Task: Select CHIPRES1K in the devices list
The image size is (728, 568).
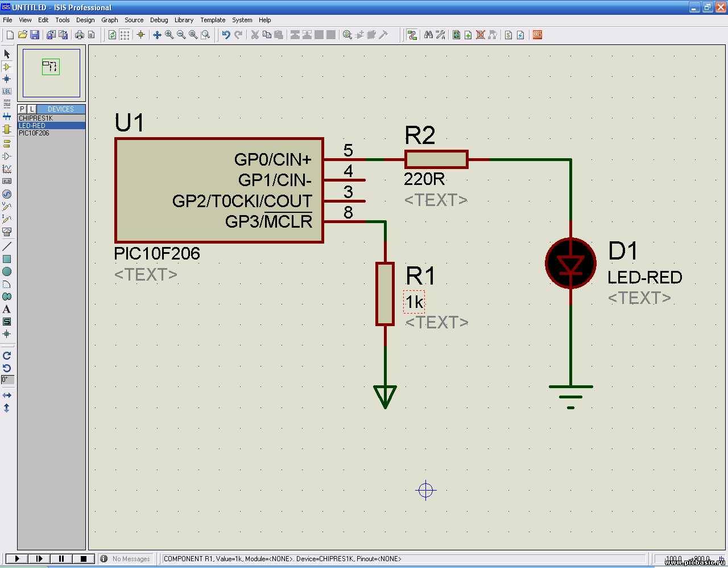Action: pos(51,118)
